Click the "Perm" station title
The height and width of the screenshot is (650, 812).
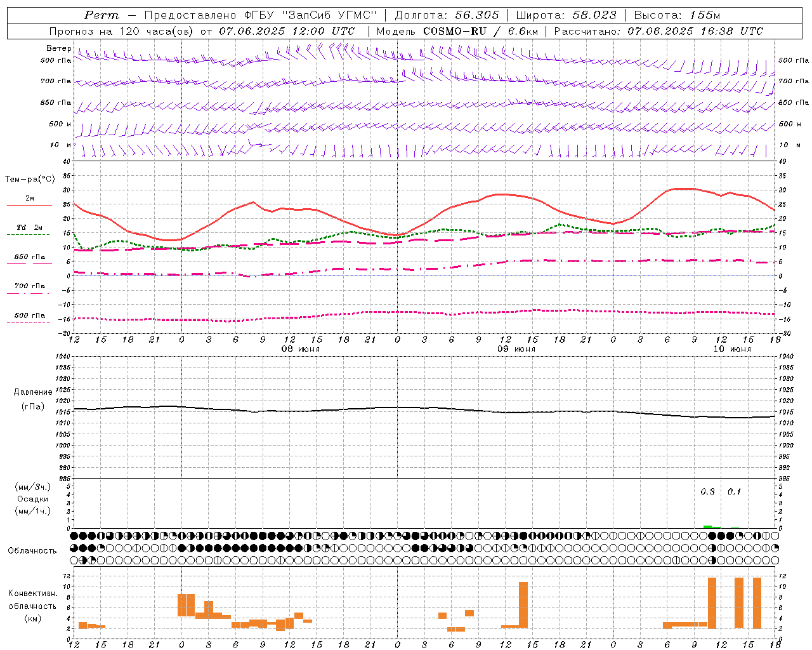tap(101, 15)
